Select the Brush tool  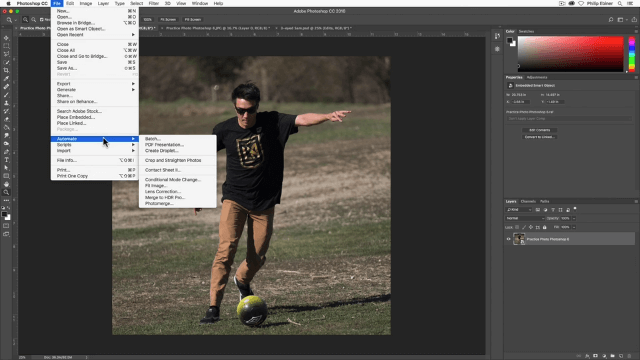click(6, 95)
